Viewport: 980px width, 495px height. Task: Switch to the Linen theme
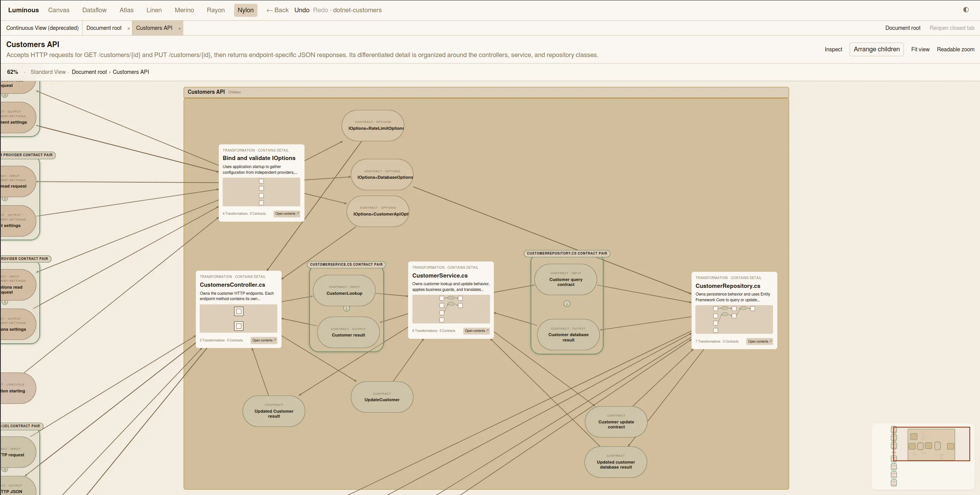(x=154, y=10)
